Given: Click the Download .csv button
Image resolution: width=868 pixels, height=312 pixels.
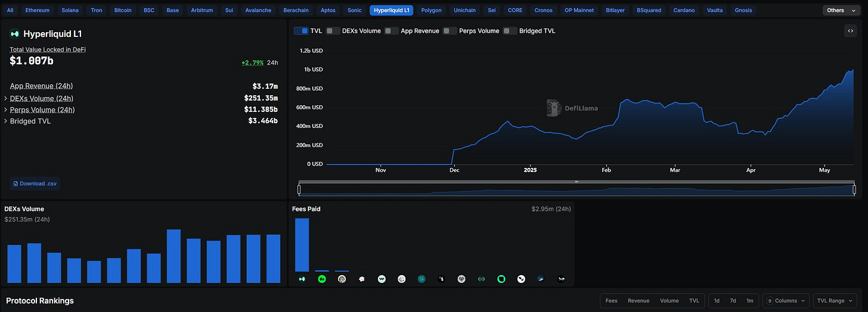Looking at the screenshot, I should pos(35,183).
